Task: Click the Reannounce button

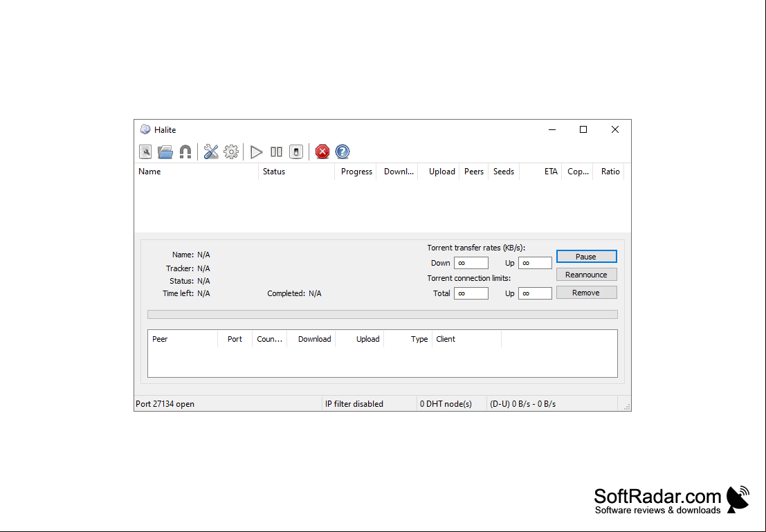Action: (x=586, y=275)
